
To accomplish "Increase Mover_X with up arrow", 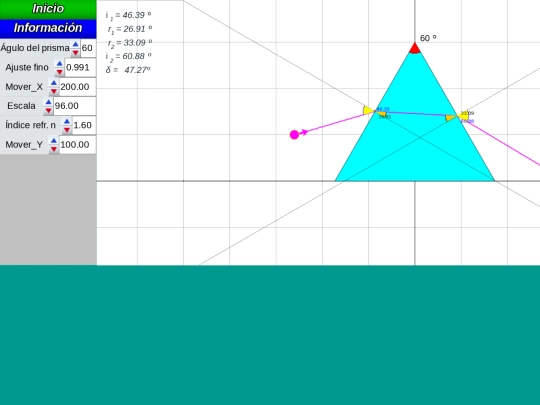I will pyautogui.click(x=53, y=83).
